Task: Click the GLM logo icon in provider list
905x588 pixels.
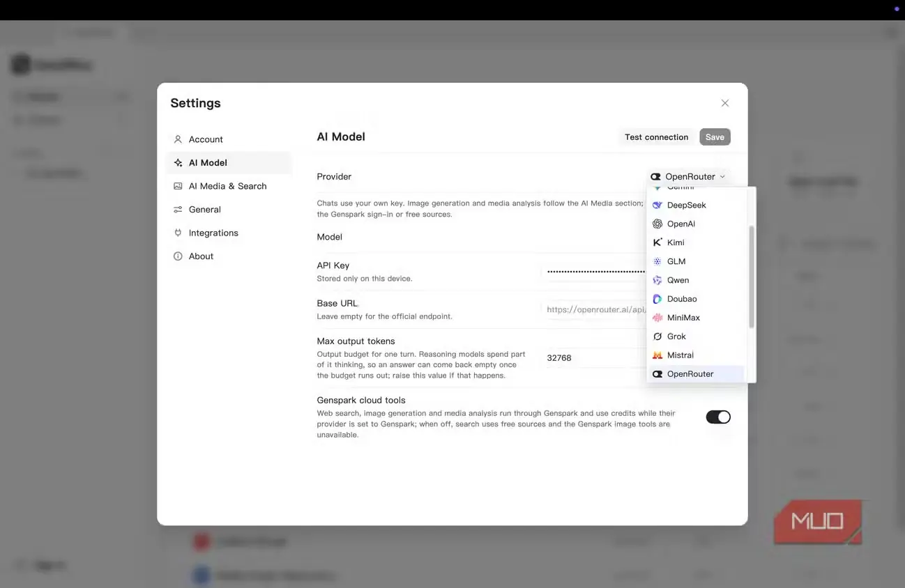Action: (x=657, y=261)
